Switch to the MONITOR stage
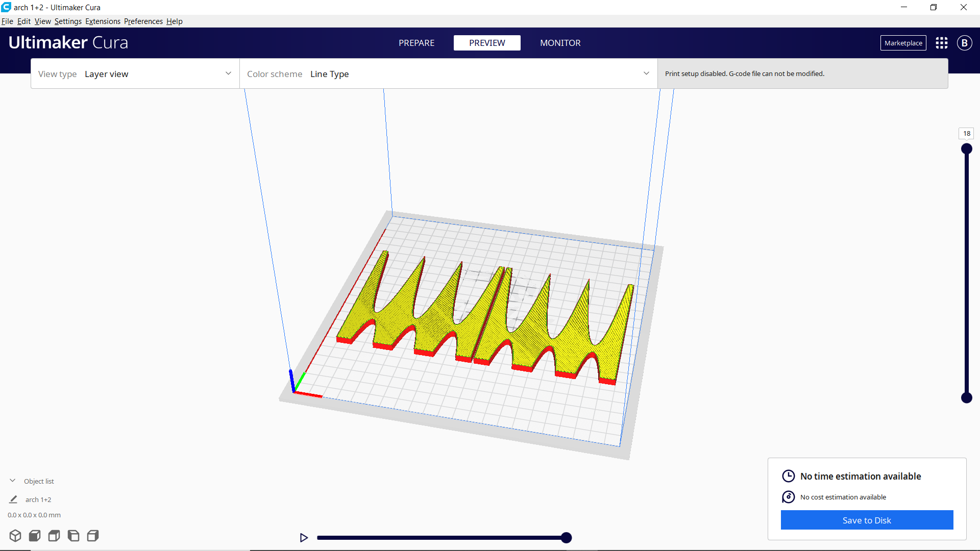The image size is (980, 551). pos(560,43)
